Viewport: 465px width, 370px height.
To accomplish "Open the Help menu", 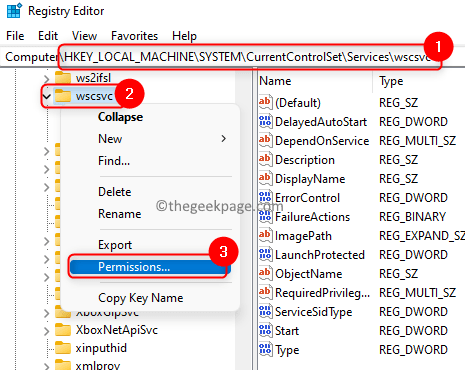I will (x=184, y=36).
